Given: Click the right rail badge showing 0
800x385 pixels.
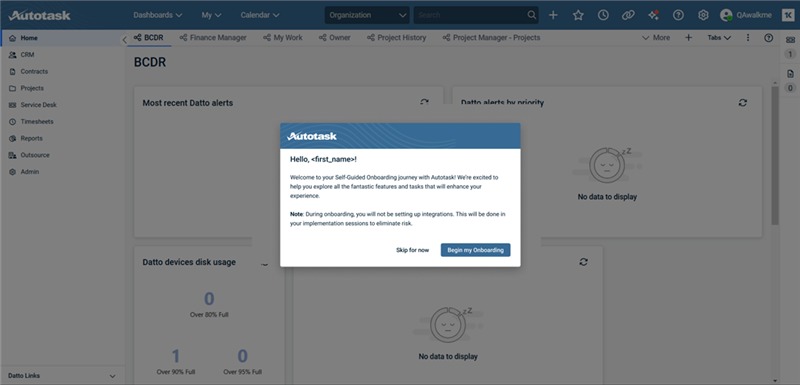Looking at the screenshot, I should 790,88.
